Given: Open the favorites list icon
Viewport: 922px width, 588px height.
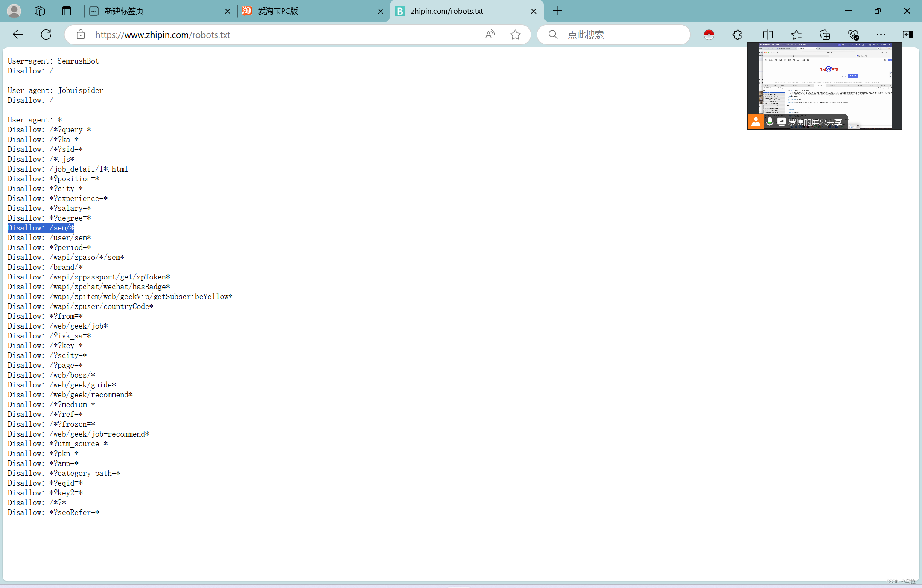Looking at the screenshot, I should pos(796,35).
